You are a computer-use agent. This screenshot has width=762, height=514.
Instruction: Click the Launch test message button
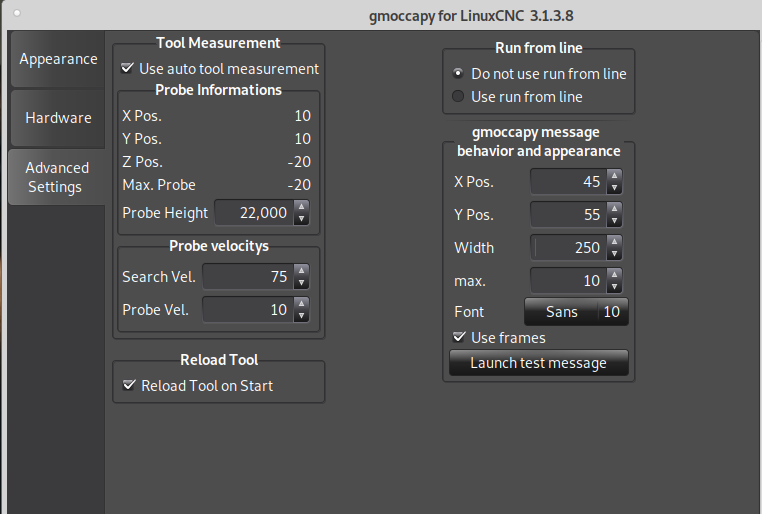538,363
